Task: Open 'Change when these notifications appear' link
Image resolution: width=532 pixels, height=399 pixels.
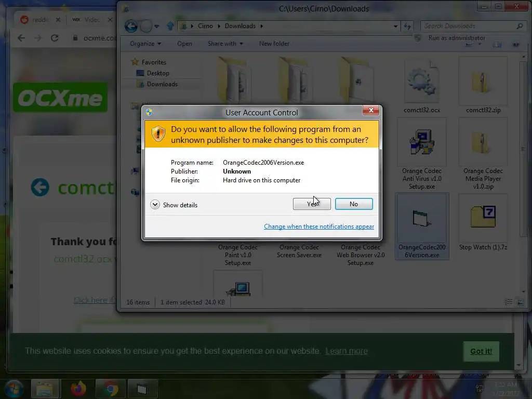Action: (x=318, y=227)
